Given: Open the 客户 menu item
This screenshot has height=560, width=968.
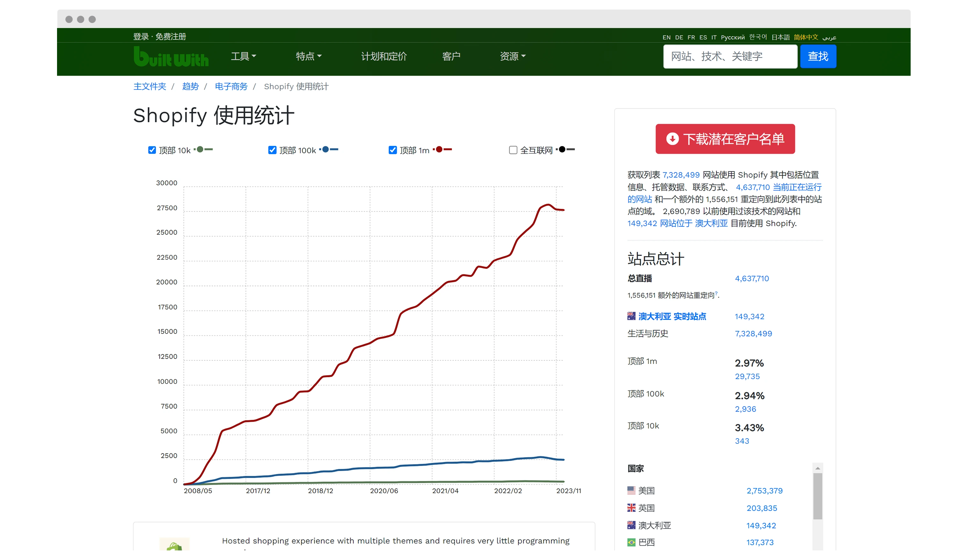Looking at the screenshot, I should coord(451,56).
